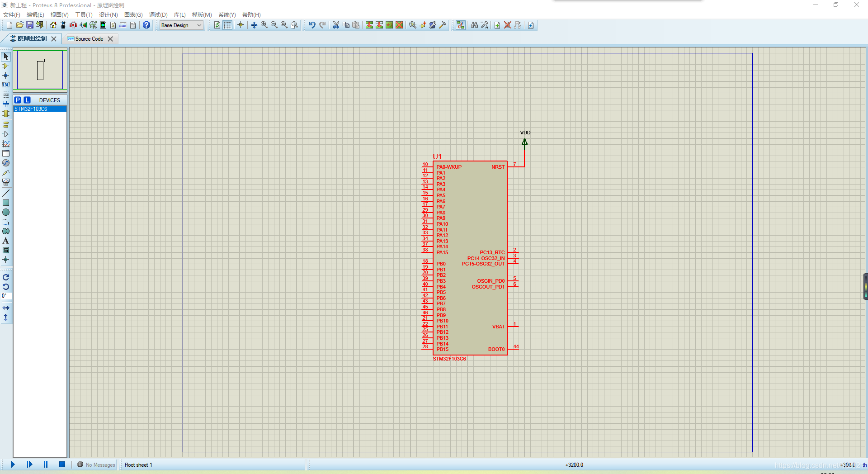Select Generator Mode sine icon
868x474 pixels.
pyautogui.click(x=6, y=163)
